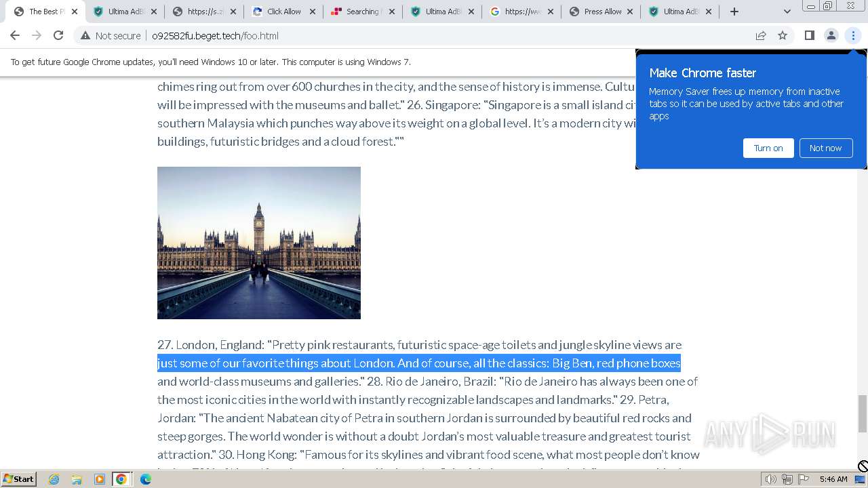Screen dimensions: 868x488
Task: Expand the tab search dropdown arrow
Action: 787,12
